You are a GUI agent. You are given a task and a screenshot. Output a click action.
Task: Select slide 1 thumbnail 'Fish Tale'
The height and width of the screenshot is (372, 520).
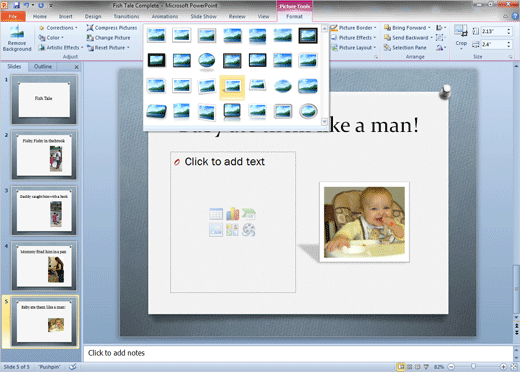(44, 99)
